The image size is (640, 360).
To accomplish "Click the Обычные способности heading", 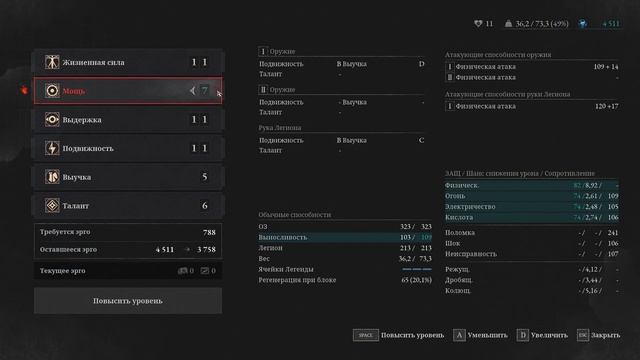I will pyautogui.click(x=294, y=215).
